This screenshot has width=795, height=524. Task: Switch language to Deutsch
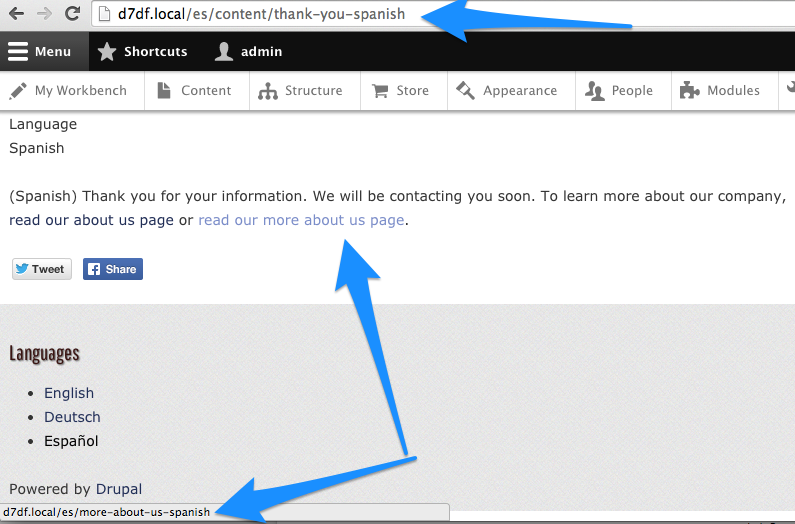[72, 417]
